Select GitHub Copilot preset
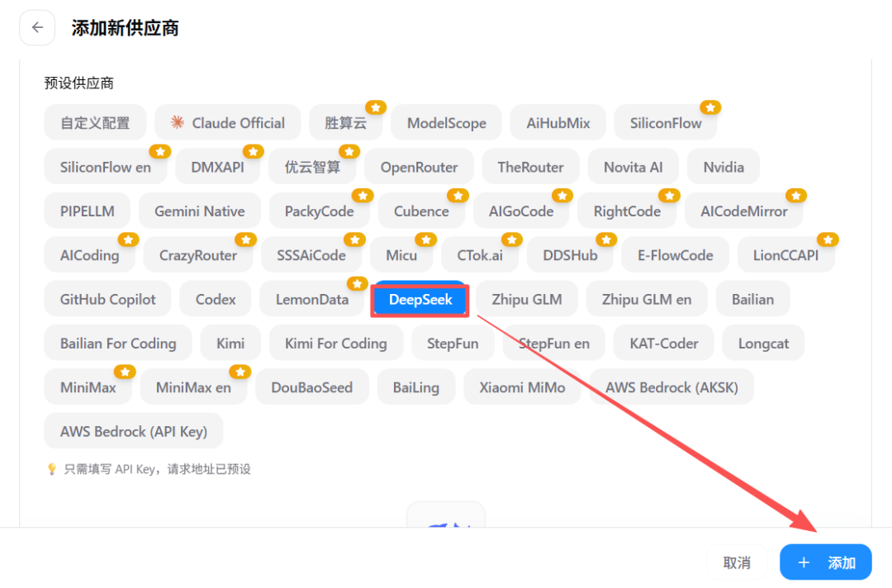Viewport: 892px width, 588px height. [107, 299]
